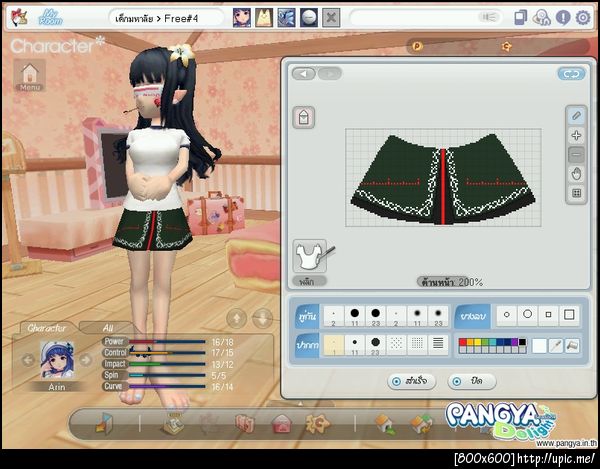The height and width of the screenshot is (469, 600).
Task: Click the current white color preview box
Action: pyautogui.click(x=539, y=346)
